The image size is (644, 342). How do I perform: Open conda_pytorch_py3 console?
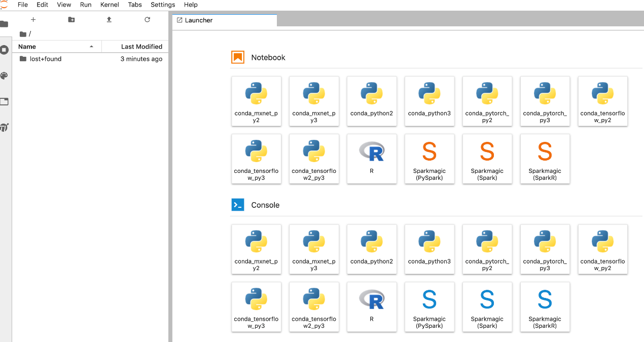545,249
